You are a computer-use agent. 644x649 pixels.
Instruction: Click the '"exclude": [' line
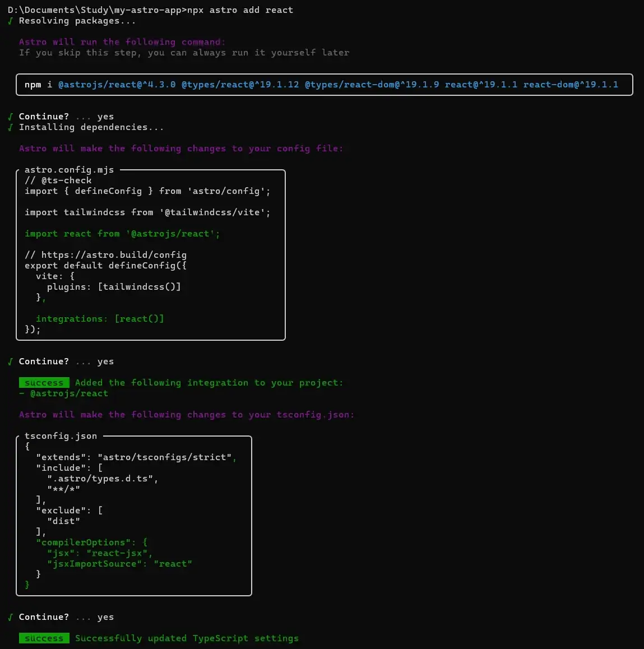point(69,511)
